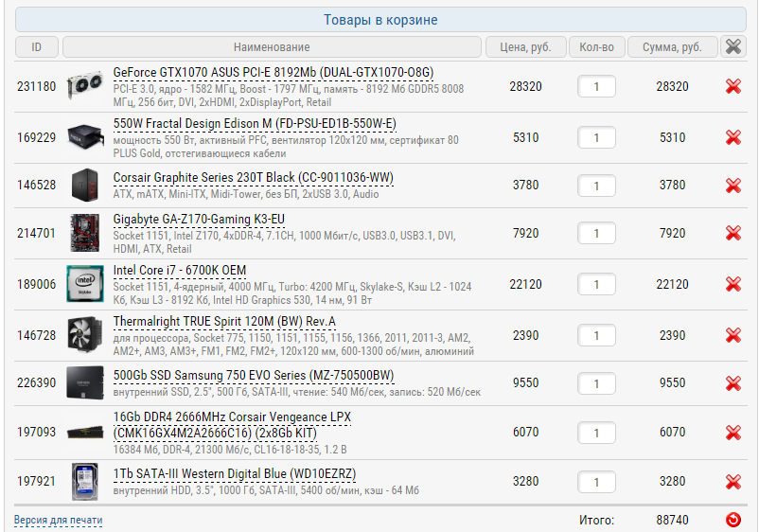Open Corsair Vengeance RAM thumbnail

[x=85, y=432]
